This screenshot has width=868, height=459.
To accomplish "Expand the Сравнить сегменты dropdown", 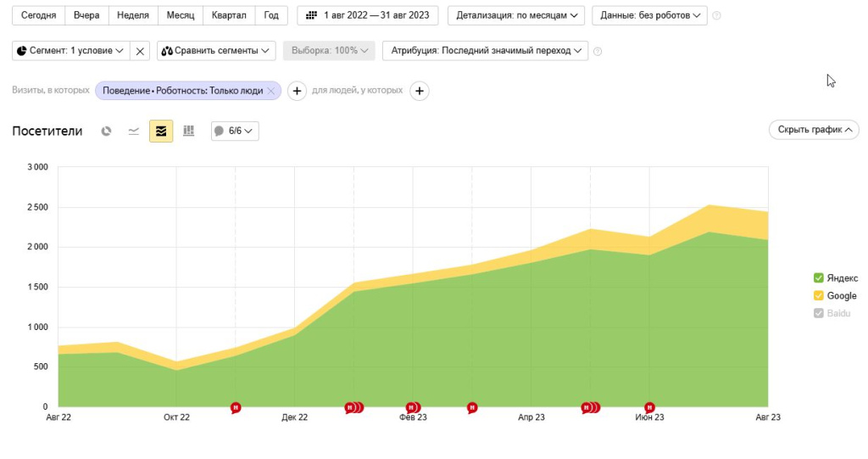I will point(216,51).
